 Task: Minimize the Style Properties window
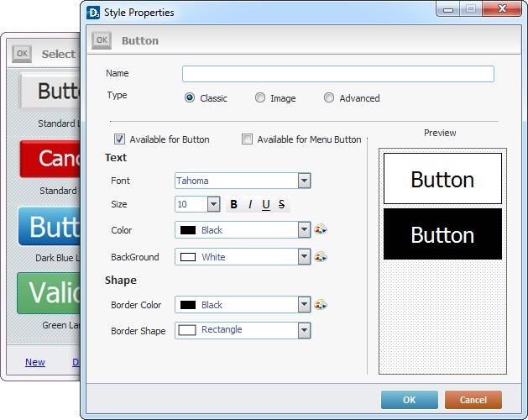click(447, 9)
